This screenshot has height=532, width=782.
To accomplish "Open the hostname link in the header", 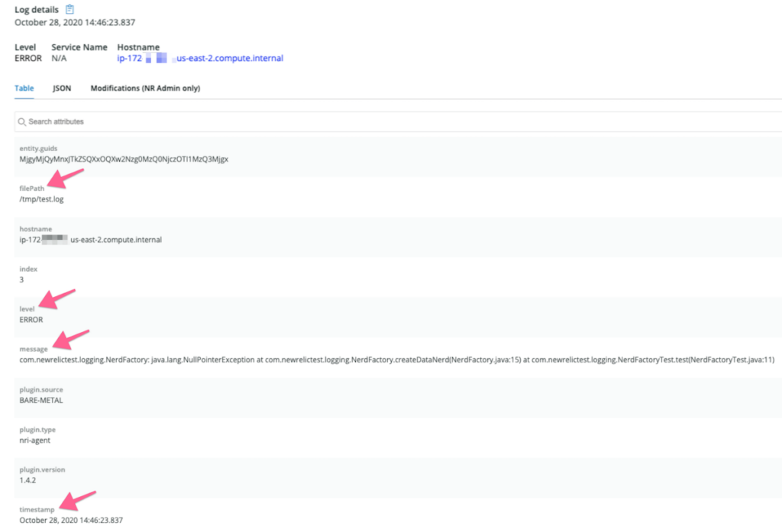I will coord(200,58).
